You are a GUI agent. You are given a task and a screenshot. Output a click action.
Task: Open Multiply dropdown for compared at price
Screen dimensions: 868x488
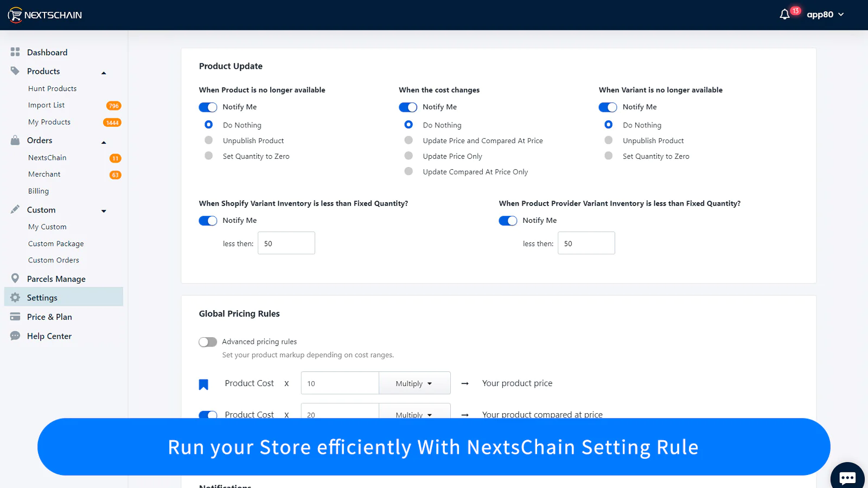coord(414,411)
